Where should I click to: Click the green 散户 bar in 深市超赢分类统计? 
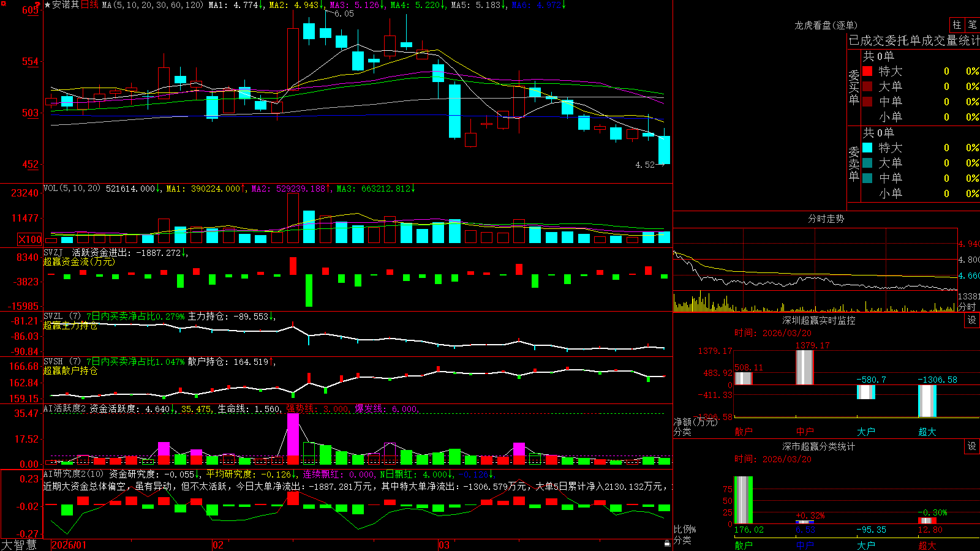744,500
